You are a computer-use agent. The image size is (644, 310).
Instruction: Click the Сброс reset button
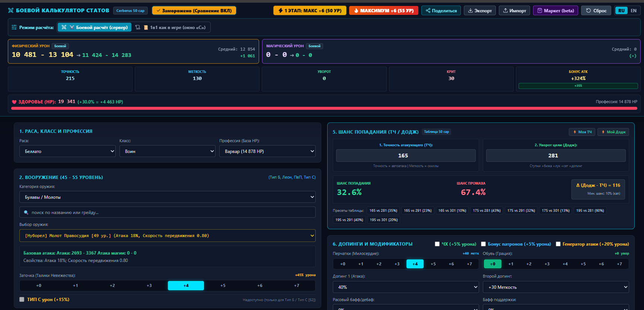point(597,10)
